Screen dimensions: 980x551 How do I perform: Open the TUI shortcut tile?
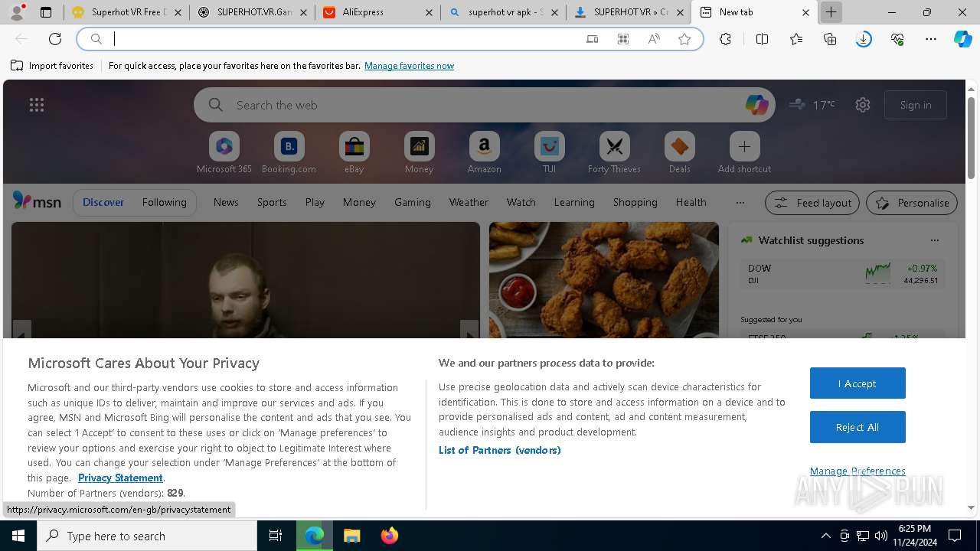tap(549, 153)
